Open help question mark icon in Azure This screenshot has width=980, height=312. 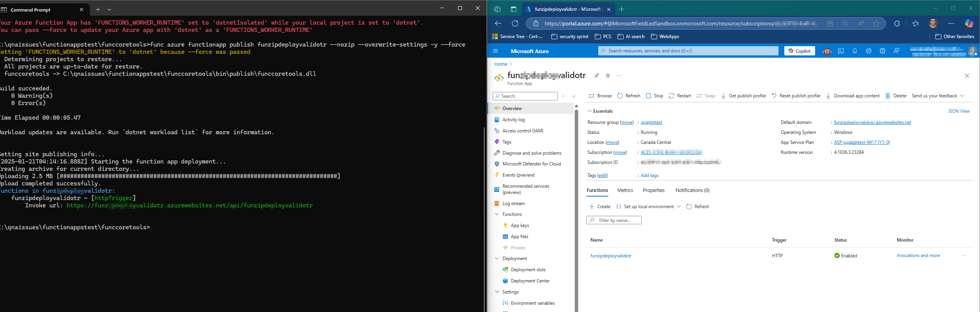tap(883, 51)
